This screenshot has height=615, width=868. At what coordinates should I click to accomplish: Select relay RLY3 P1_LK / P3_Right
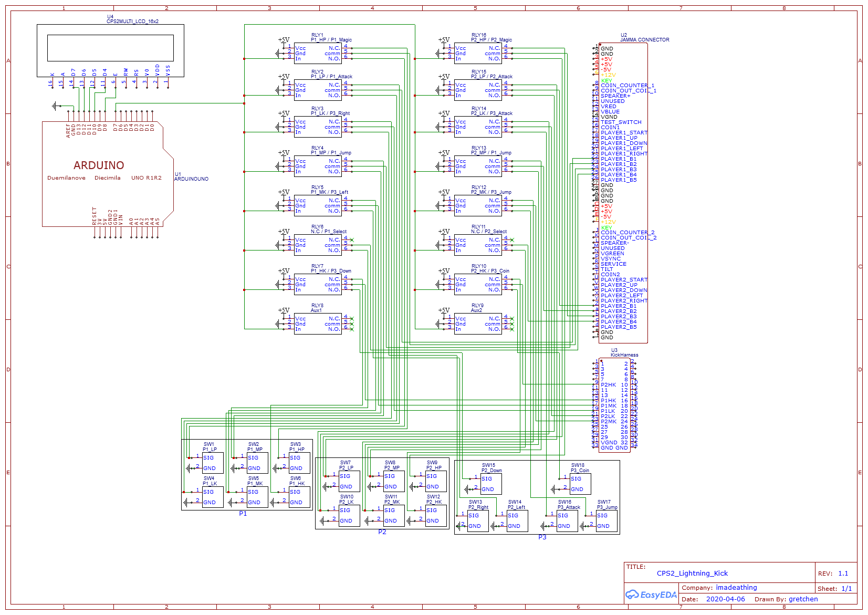point(318,127)
